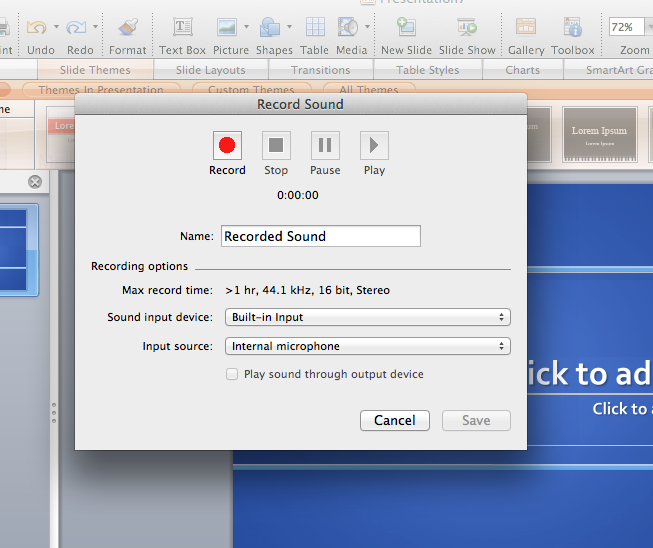The height and width of the screenshot is (548, 653).
Task: Click the Picture toolbar icon
Action: (x=227, y=27)
